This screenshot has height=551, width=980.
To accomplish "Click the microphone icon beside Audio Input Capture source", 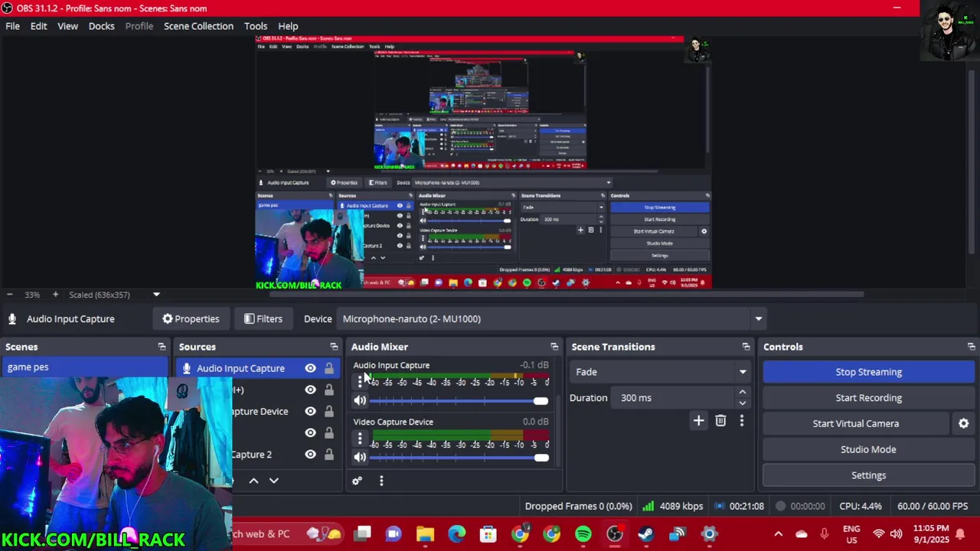I will click(186, 368).
